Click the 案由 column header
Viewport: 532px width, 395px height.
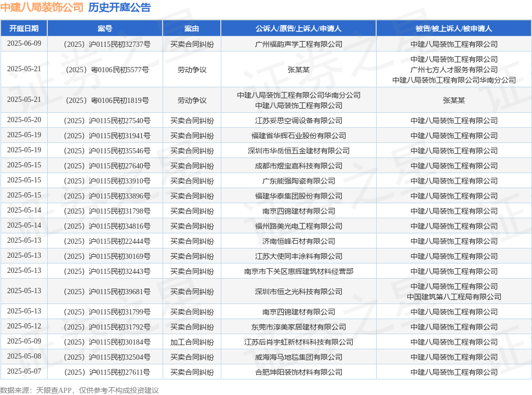192,29
